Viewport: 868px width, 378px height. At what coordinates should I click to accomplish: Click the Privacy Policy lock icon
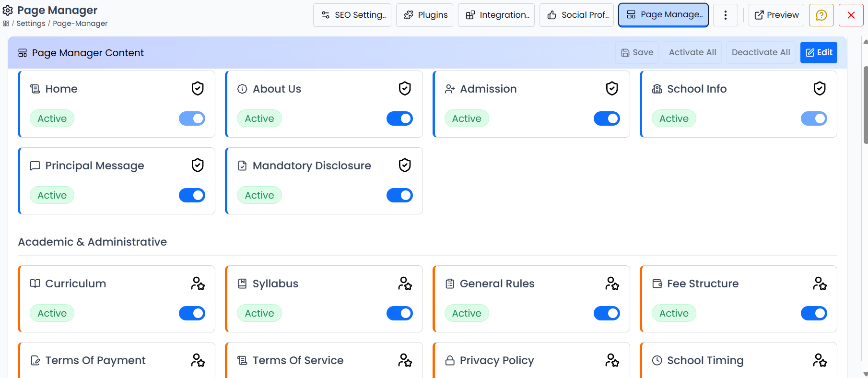[x=450, y=360]
